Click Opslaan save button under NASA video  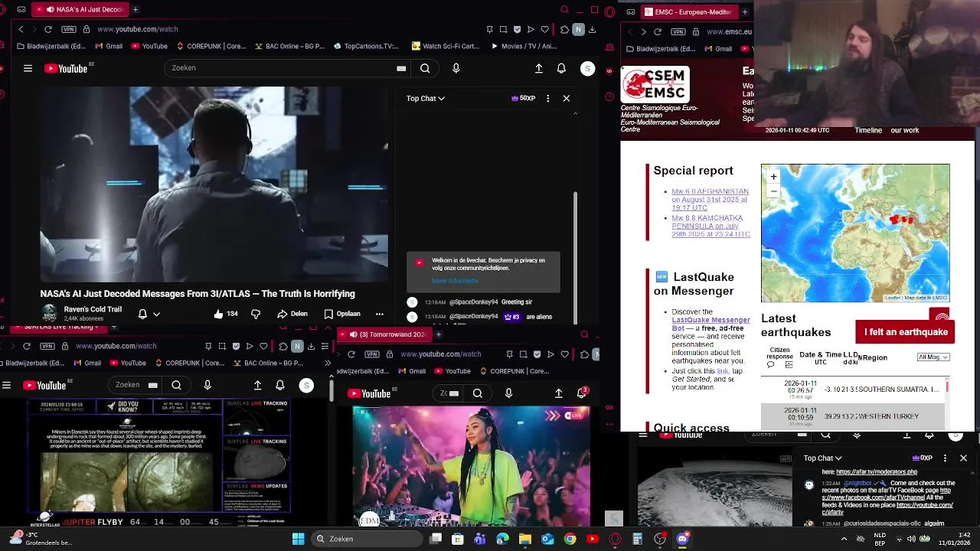coord(341,314)
